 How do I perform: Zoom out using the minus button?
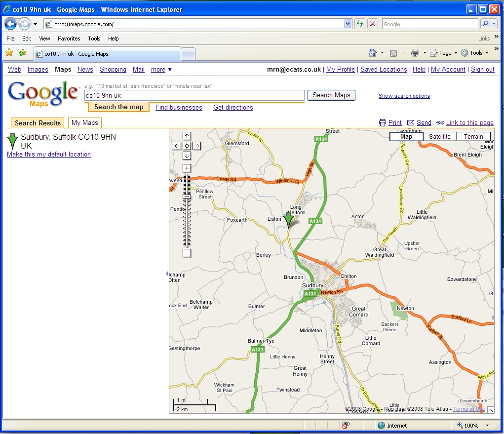pyautogui.click(x=187, y=253)
